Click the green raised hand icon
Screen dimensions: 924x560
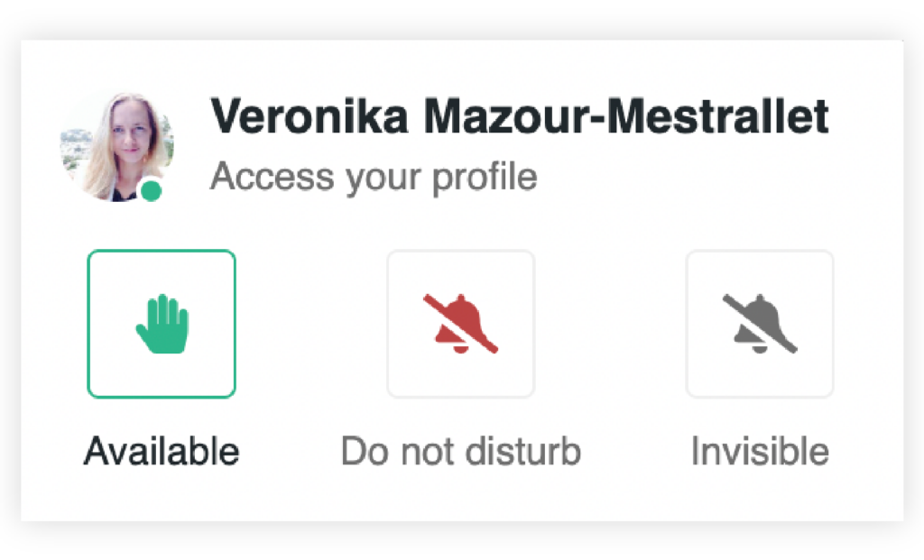[162, 325]
